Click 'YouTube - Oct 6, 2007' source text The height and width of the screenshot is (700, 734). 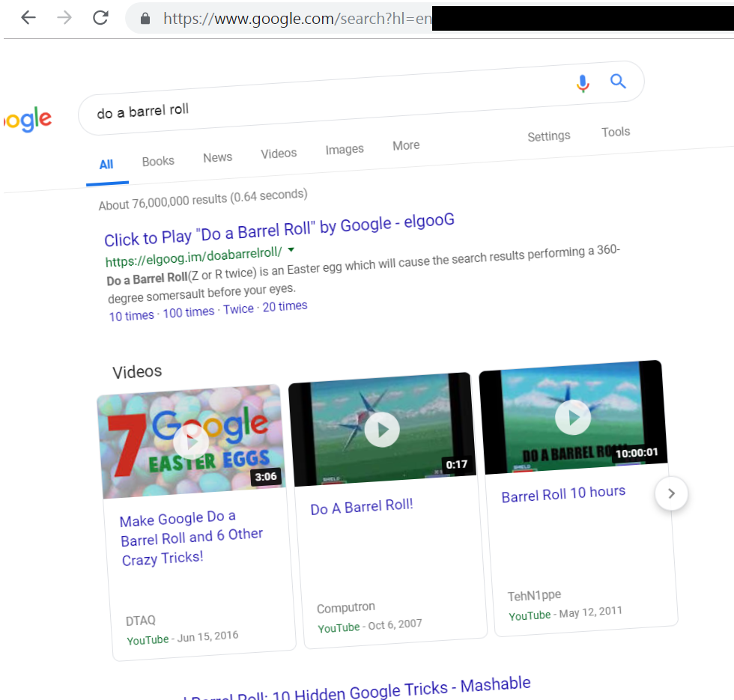tap(370, 626)
